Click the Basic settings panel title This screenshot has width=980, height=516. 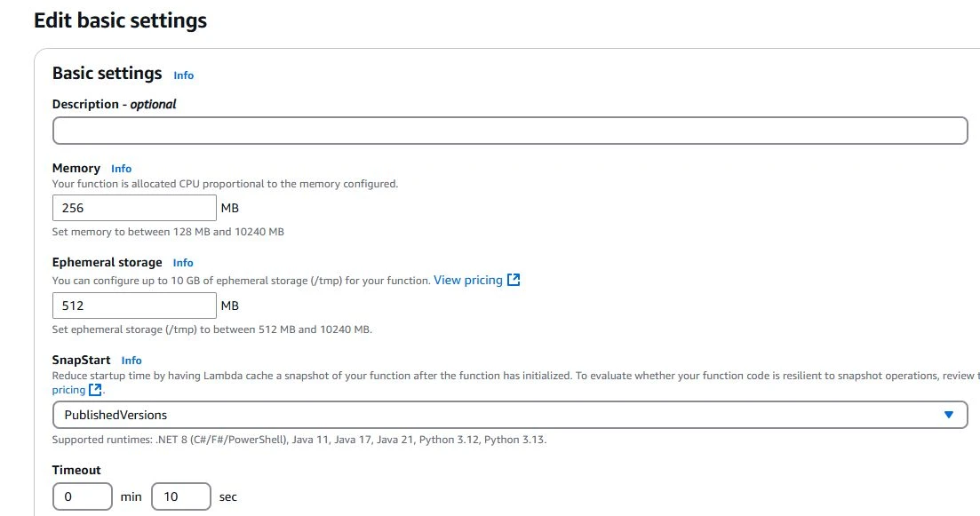pos(108,74)
